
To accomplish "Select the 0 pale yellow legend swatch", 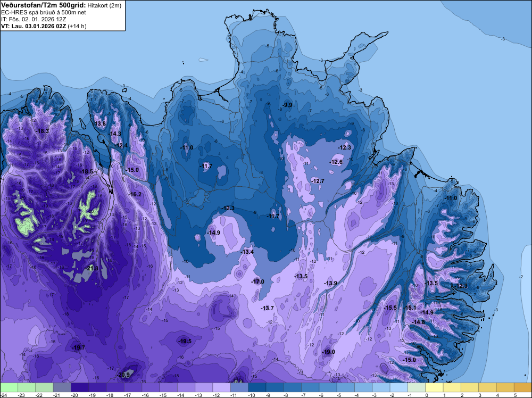I will 434,387.
